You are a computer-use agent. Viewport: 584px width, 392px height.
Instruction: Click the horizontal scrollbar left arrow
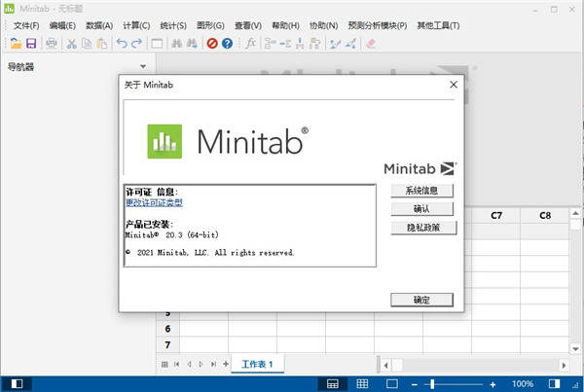coord(385,365)
